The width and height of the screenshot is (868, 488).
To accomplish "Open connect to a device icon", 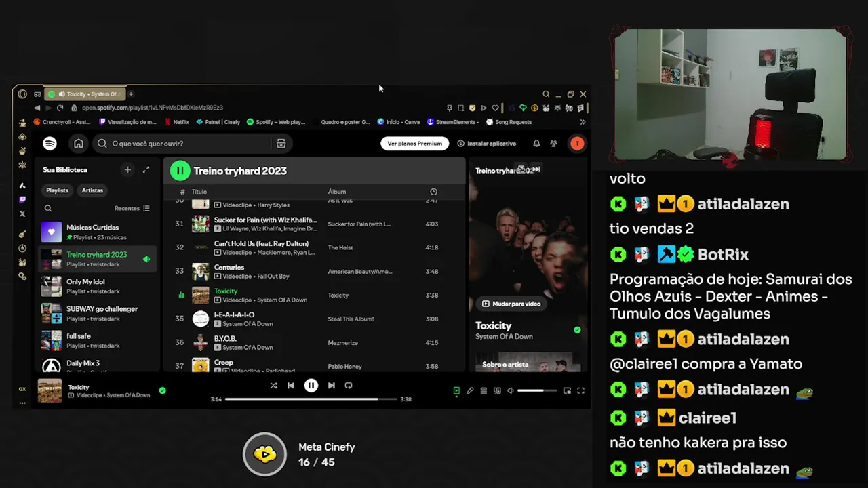I will (497, 391).
